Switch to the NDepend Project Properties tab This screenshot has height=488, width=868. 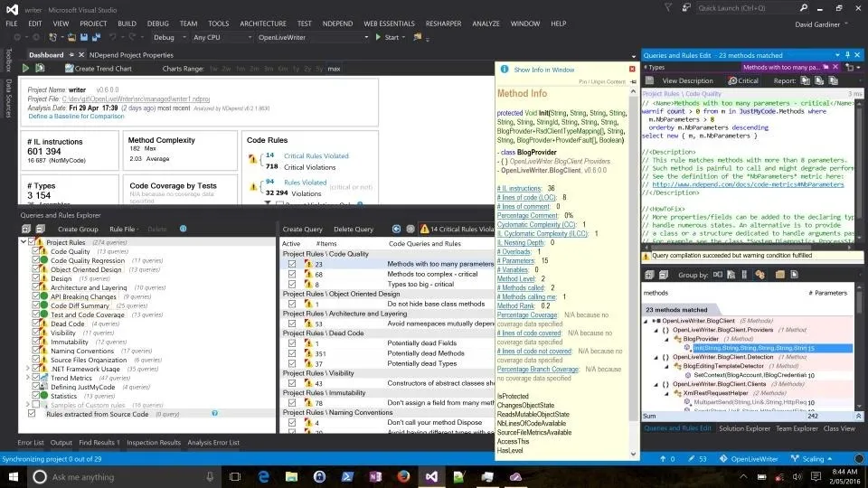click(x=131, y=55)
